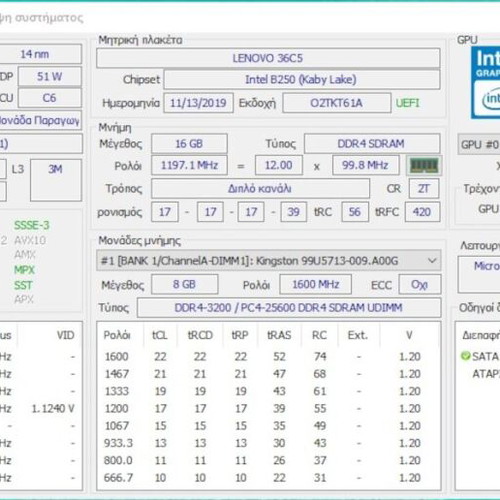Click the LENOVO 36C5 motherboard field
Image resolution: width=500 pixels, height=500 pixels.
tap(268, 58)
